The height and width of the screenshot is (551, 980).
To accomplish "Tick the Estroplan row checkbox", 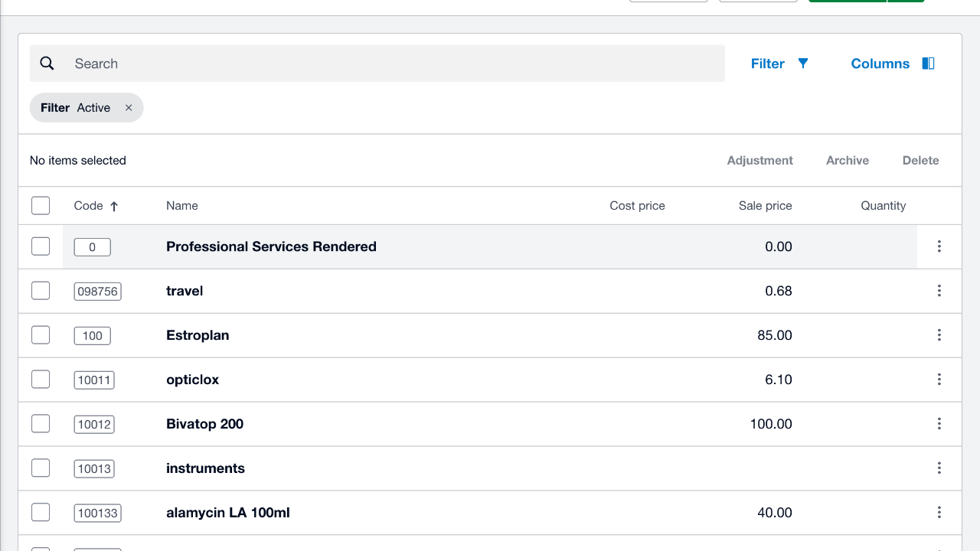I will [41, 335].
